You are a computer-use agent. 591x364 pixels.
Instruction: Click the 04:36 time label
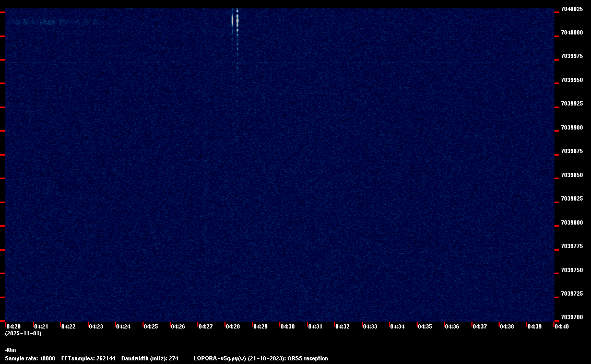[452, 326]
